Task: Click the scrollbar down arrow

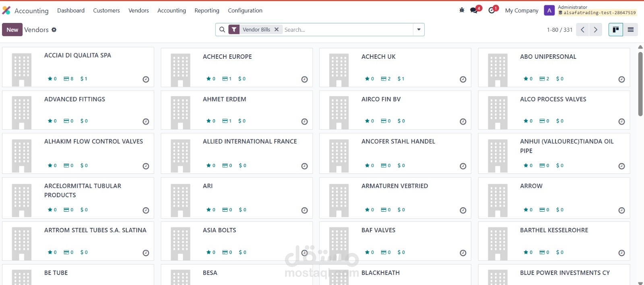Action: (640, 283)
